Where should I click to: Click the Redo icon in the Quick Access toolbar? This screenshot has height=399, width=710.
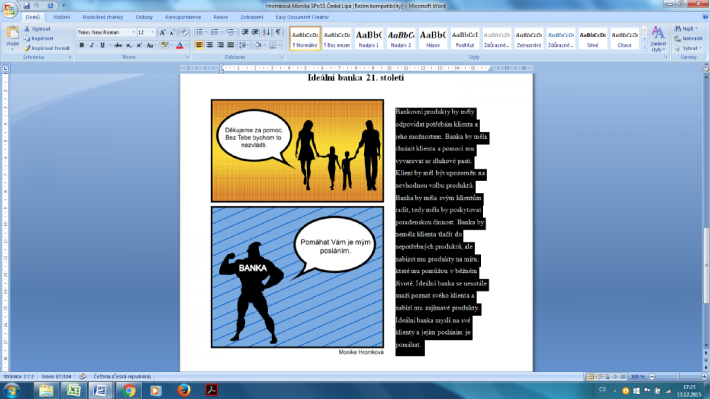pos(50,5)
